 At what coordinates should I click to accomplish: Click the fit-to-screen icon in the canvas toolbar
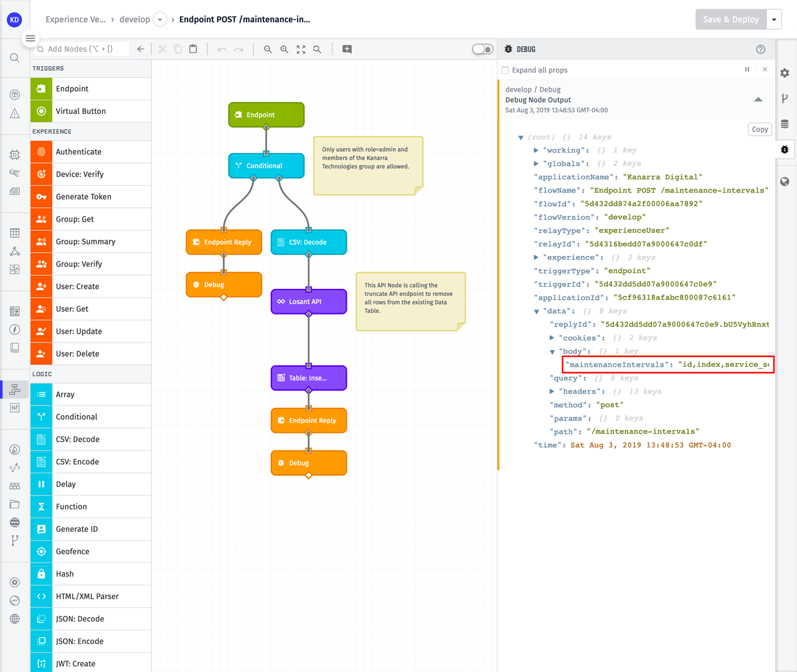pyautogui.click(x=301, y=49)
